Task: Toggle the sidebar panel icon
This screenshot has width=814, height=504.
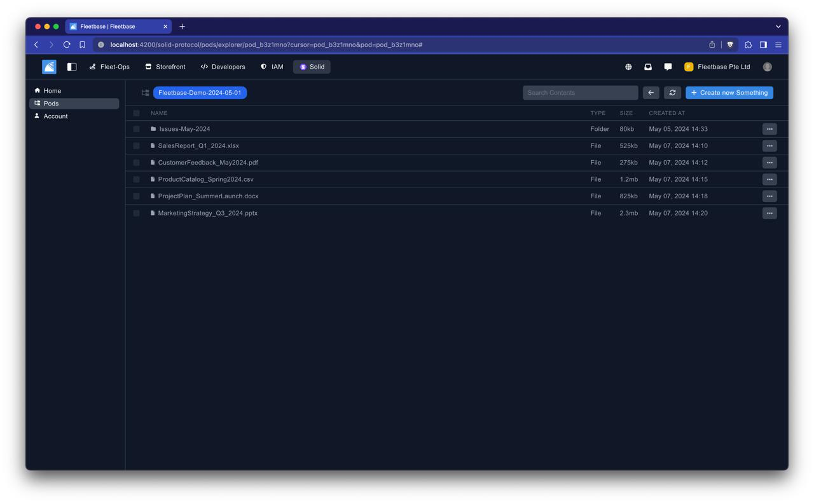Action: coord(72,67)
